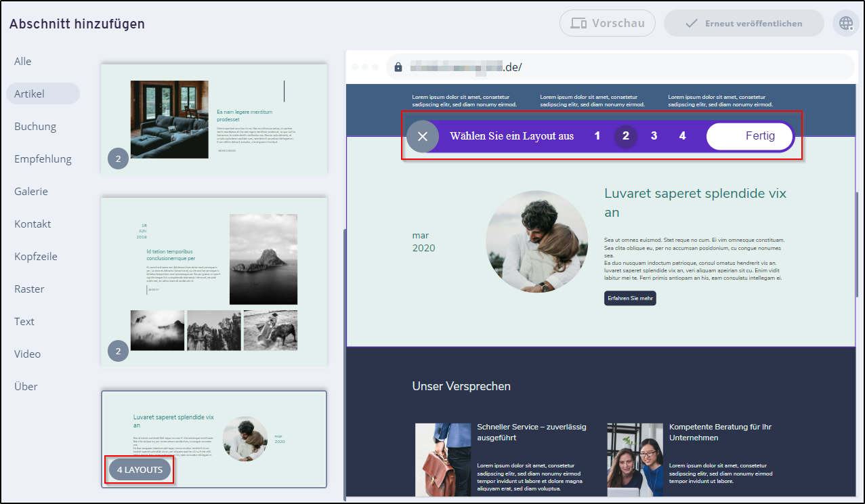The width and height of the screenshot is (865, 504).
Task: Switch to the Buchung category
Action: tap(35, 126)
